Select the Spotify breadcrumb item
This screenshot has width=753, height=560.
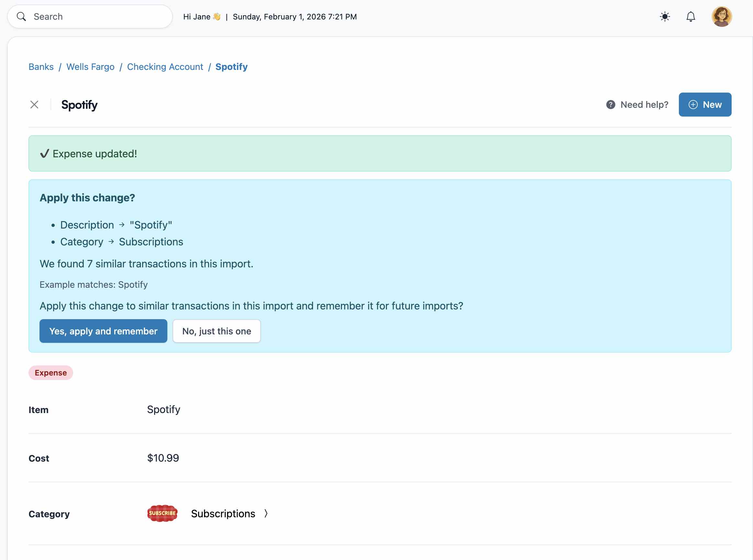tap(231, 67)
